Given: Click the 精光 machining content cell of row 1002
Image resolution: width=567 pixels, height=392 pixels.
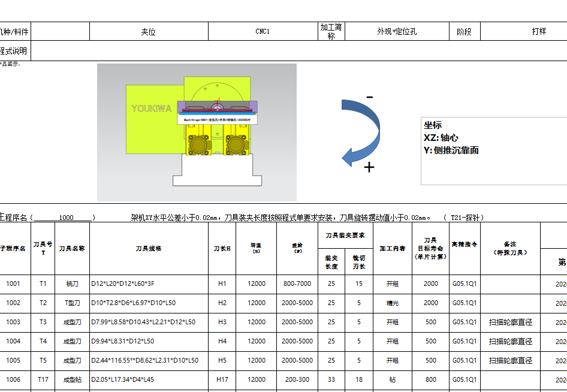Looking at the screenshot, I should [394, 303].
